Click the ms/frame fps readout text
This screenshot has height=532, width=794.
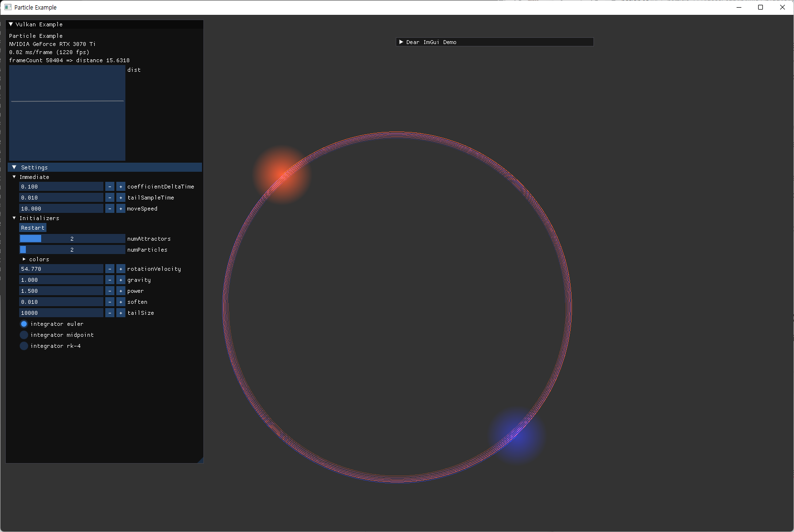click(49, 52)
